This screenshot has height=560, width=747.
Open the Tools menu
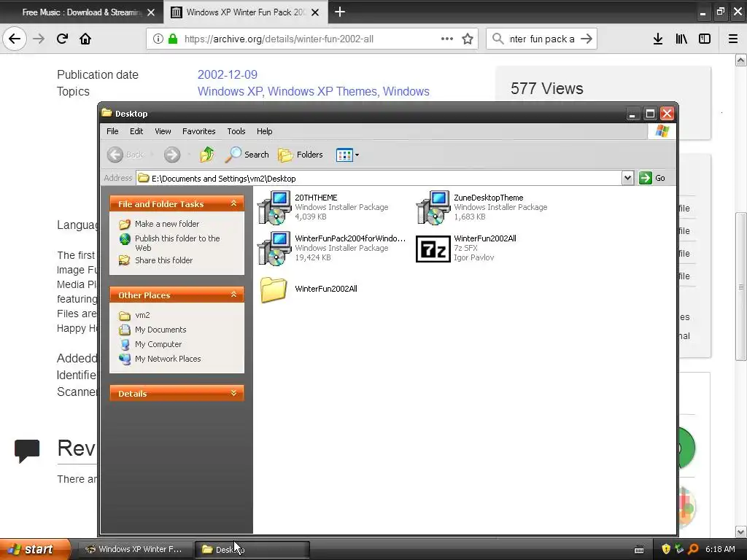[236, 131]
